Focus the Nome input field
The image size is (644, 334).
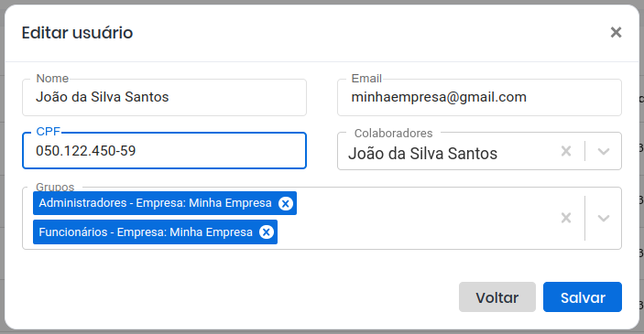pos(164,97)
